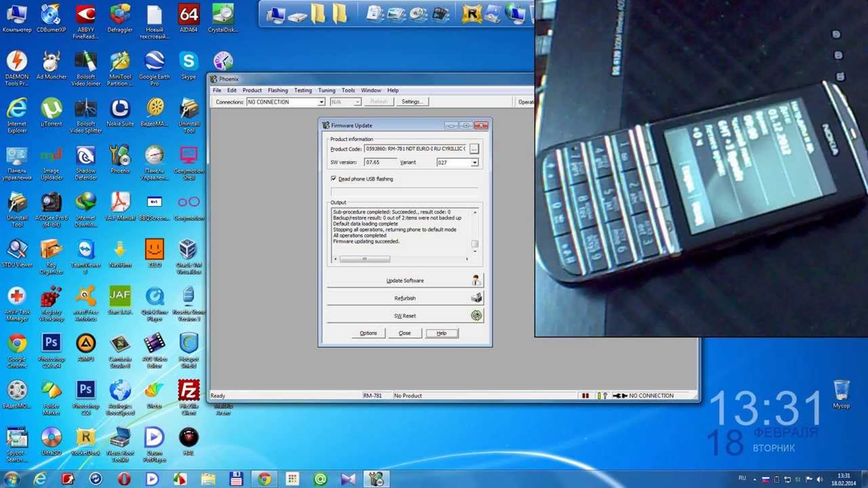
Task: Click the Chrome icon in the taskbar
Action: (264, 479)
